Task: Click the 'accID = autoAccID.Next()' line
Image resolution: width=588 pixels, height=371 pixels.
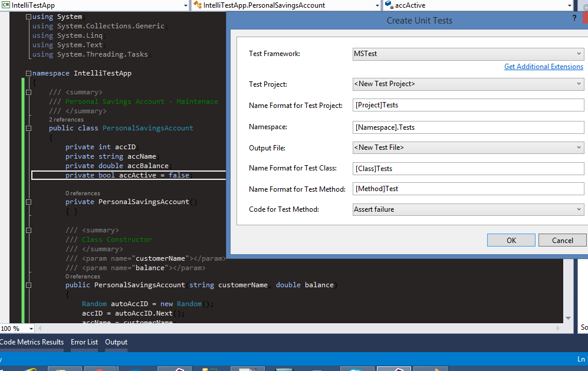Action: [x=133, y=313]
